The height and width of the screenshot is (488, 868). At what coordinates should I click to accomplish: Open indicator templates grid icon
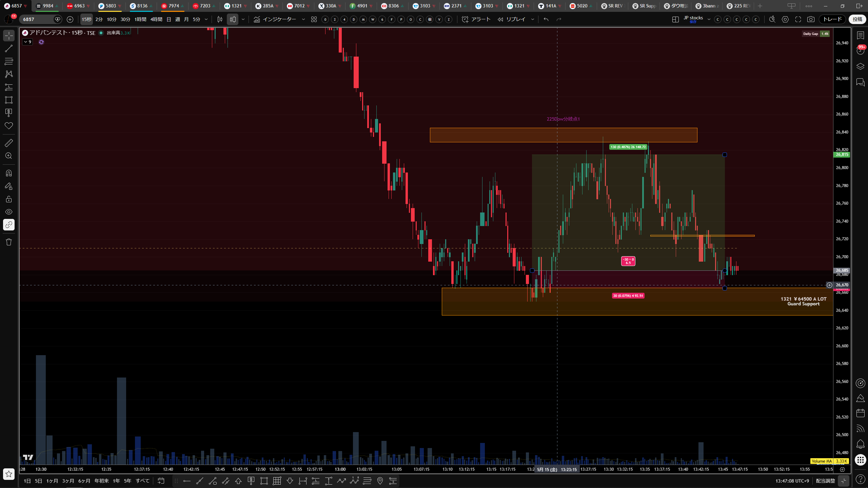314,19
